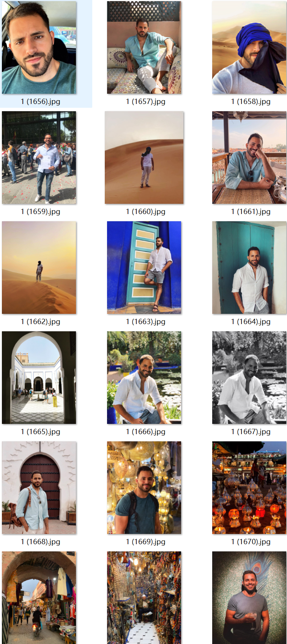287x644 pixels.
Task: Click the 1 (1659).jpg image thumbnail
Action: pyautogui.click(x=39, y=157)
